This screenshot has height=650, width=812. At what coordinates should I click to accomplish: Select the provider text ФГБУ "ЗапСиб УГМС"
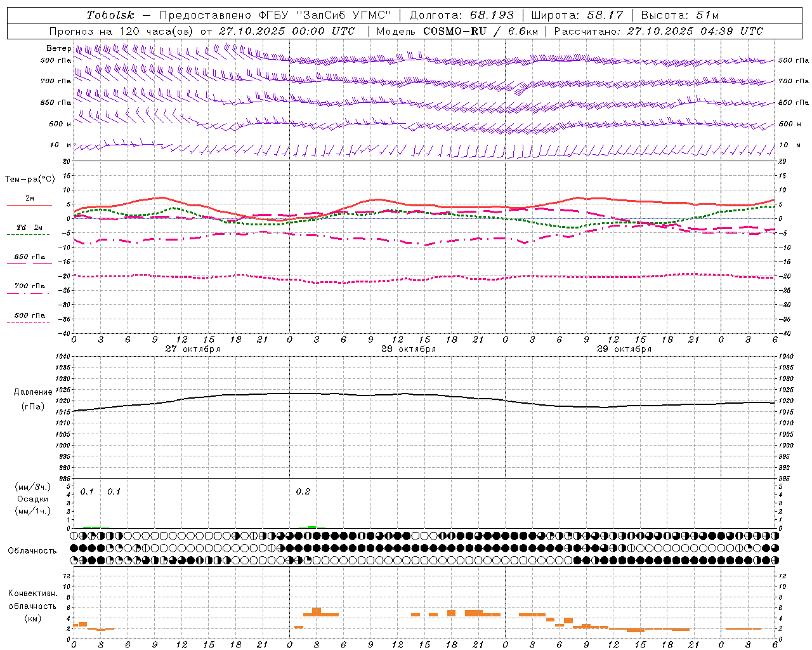click(x=325, y=15)
